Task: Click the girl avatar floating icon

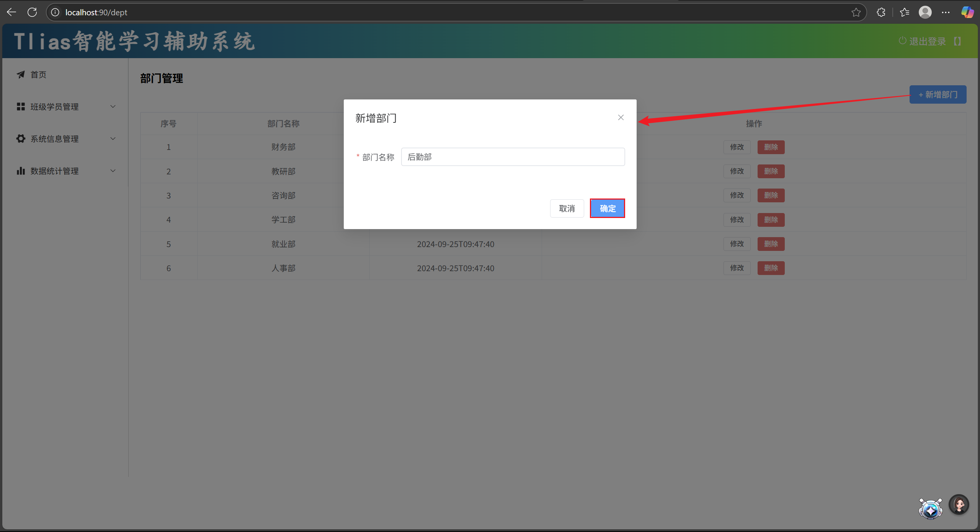Action: 959,505
